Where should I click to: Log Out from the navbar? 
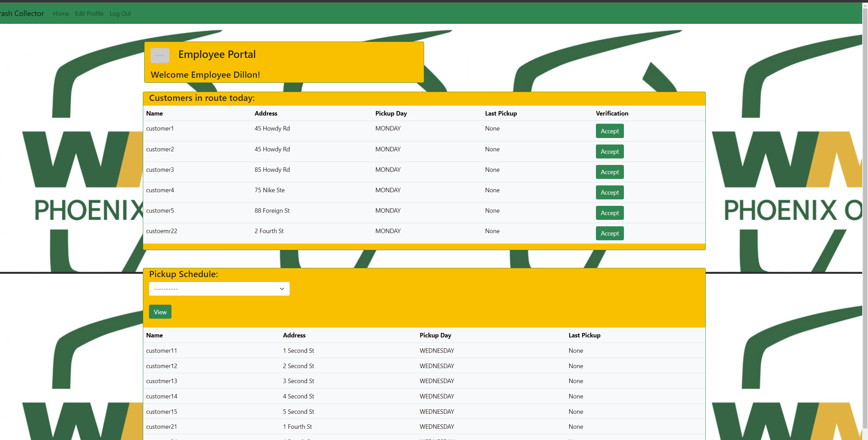coord(120,14)
